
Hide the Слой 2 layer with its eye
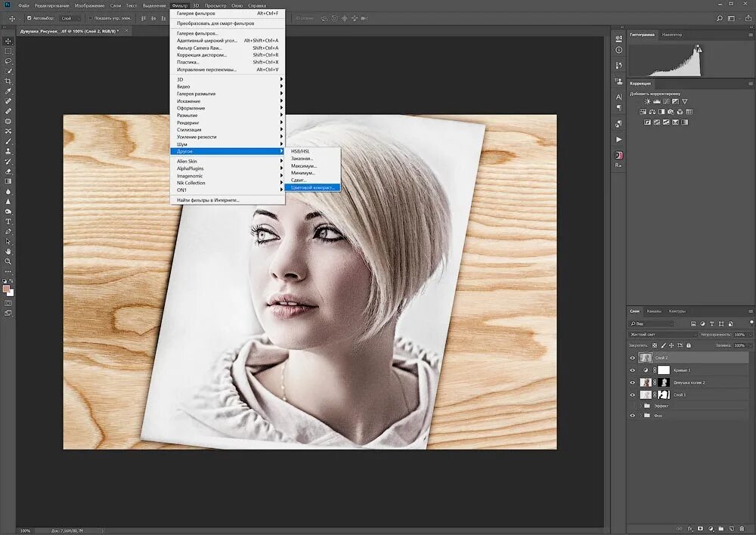pos(633,358)
